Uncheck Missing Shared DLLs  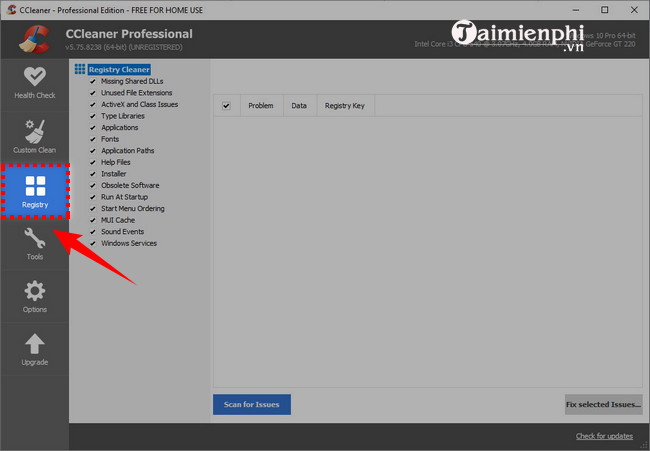coord(93,81)
